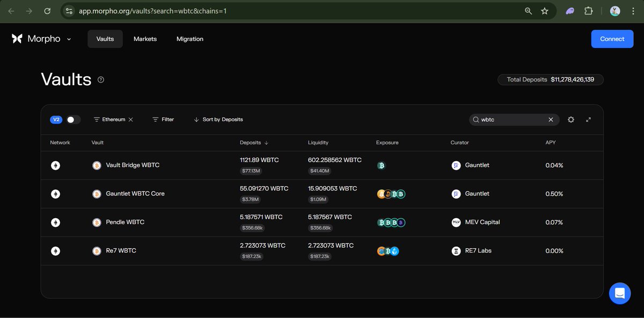Click the help icon beside Vaults heading
The width and height of the screenshot is (644, 318).
click(101, 80)
